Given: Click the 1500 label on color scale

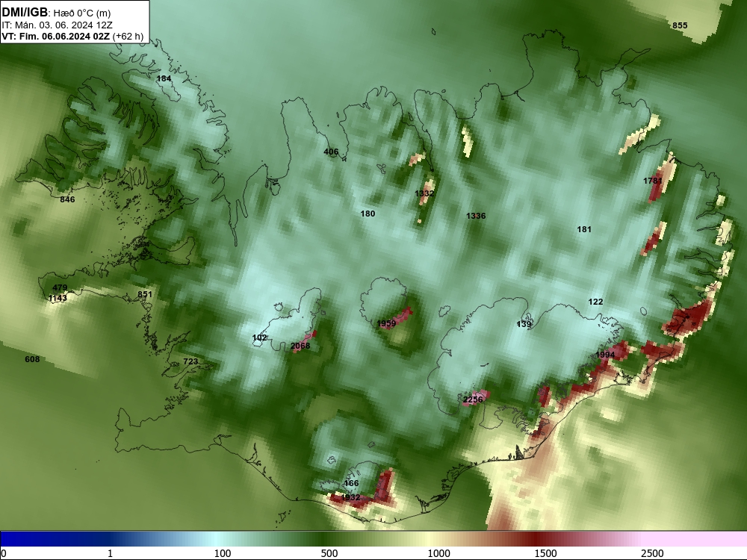Looking at the screenshot, I should (545, 553).
